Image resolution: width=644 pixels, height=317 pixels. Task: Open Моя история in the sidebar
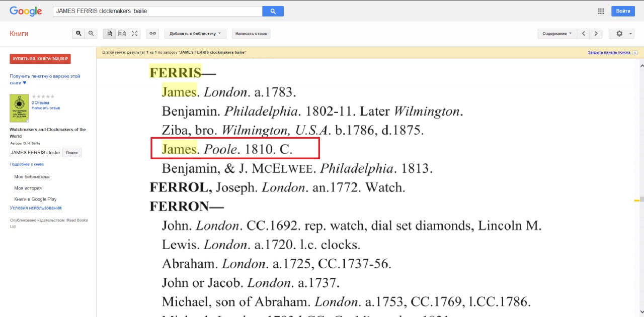click(x=28, y=188)
